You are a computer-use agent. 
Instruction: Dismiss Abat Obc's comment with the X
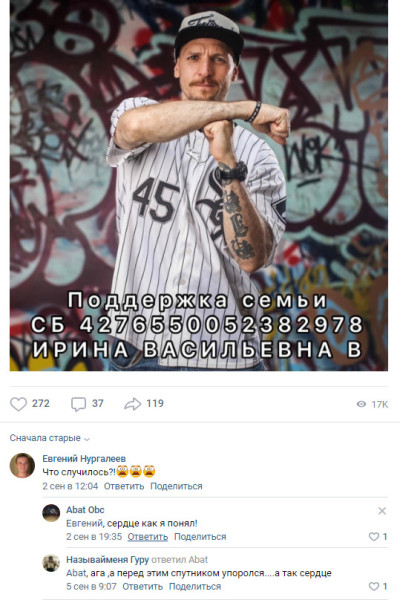pos(382,511)
